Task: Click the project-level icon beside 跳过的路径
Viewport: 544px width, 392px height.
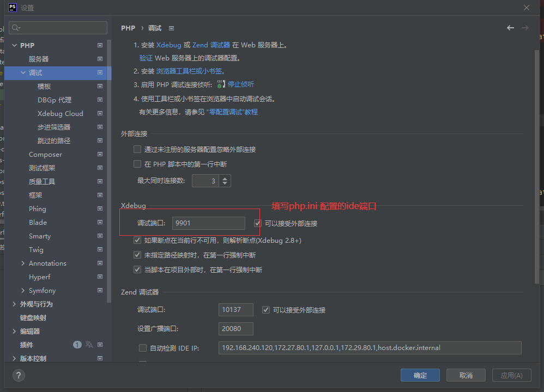Action: coord(100,140)
